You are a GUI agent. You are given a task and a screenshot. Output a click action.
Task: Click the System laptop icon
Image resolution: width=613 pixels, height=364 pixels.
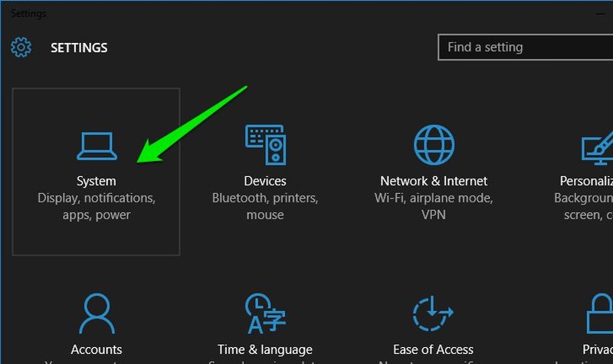(97, 146)
